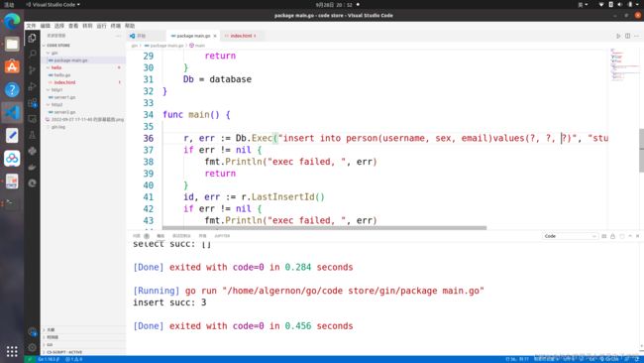Screen dimensions: 644x363
Task: Open the Code output channel dropdown
Action: (x=570, y=236)
